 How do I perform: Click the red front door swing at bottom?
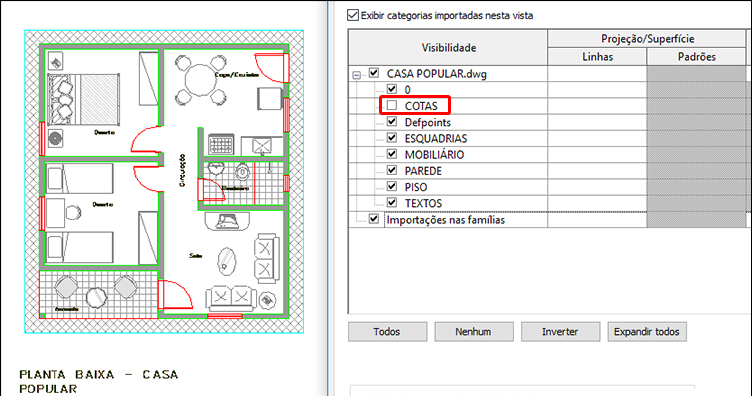pos(175,294)
